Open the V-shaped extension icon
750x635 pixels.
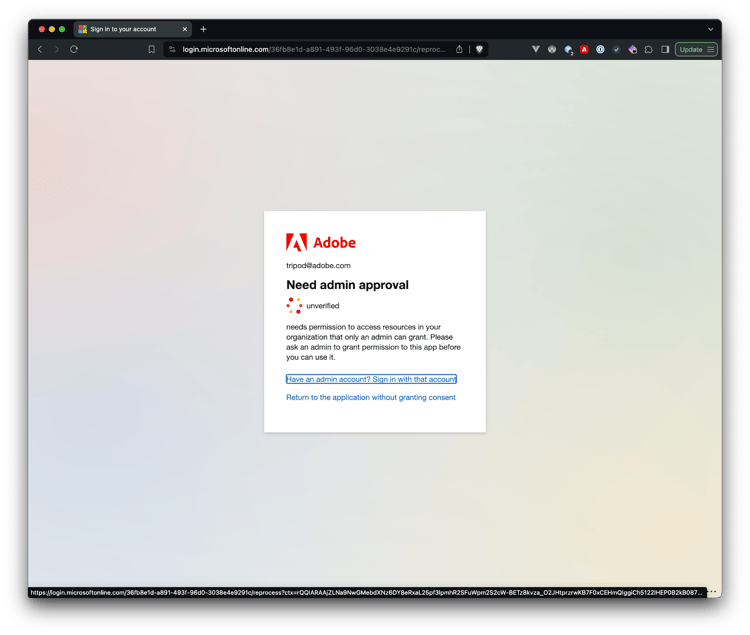[536, 49]
